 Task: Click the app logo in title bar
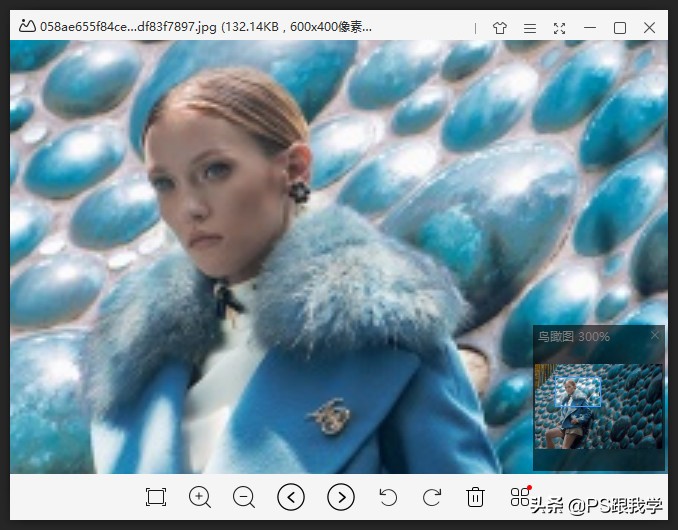[26, 27]
